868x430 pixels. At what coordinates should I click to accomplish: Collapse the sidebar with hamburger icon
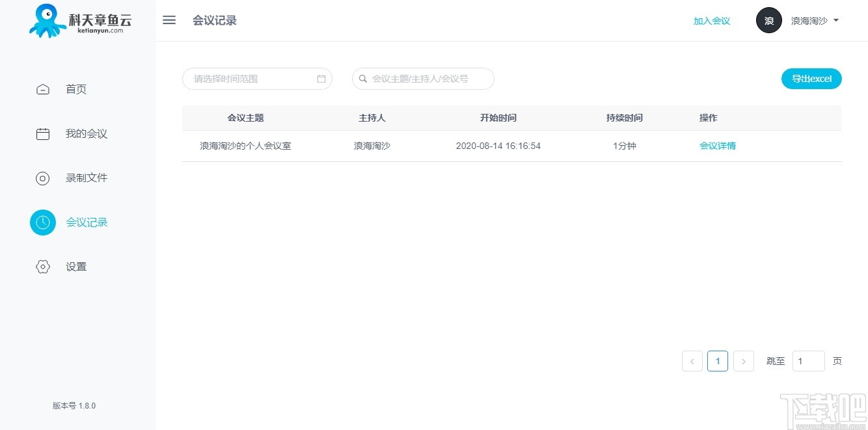pos(169,20)
